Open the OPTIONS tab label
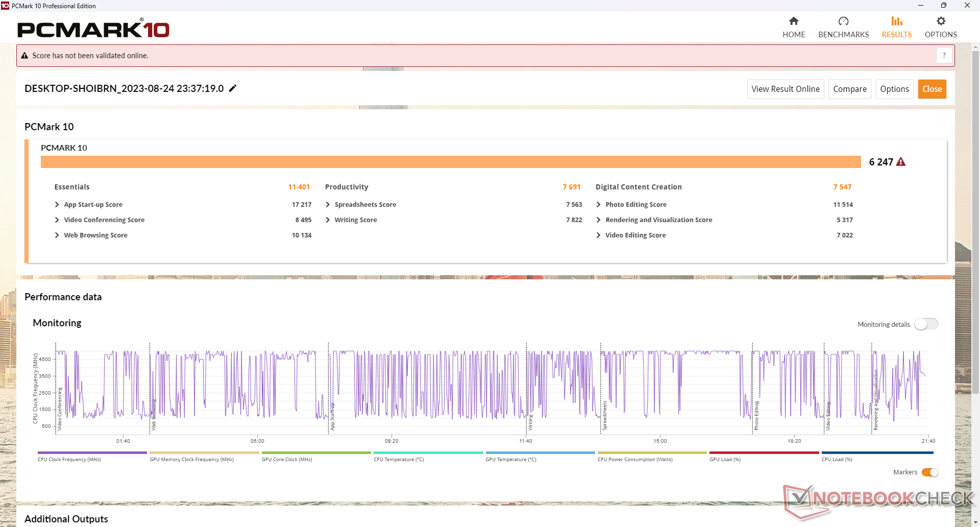 [x=941, y=35]
